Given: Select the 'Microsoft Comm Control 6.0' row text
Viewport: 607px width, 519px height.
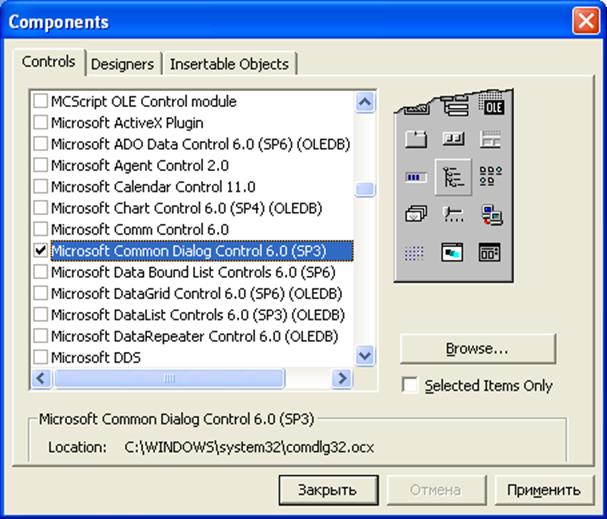Looking at the screenshot, I should [140, 230].
